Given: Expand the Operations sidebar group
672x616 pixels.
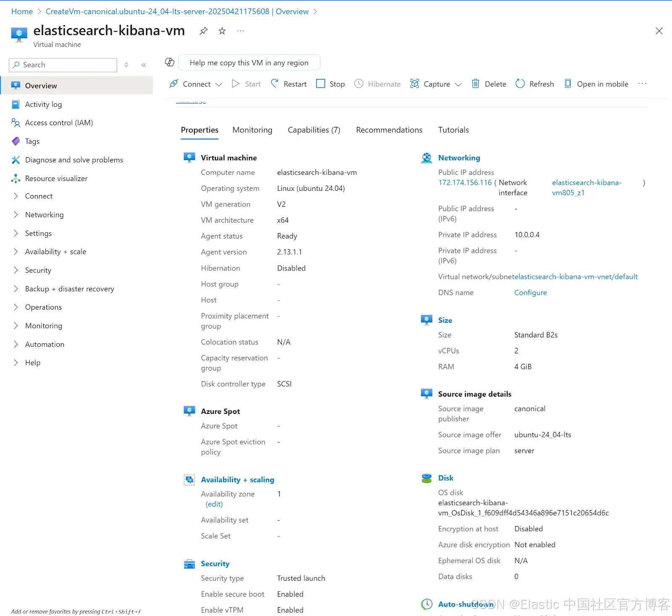Looking at the screenshot, I should (43, 307).
